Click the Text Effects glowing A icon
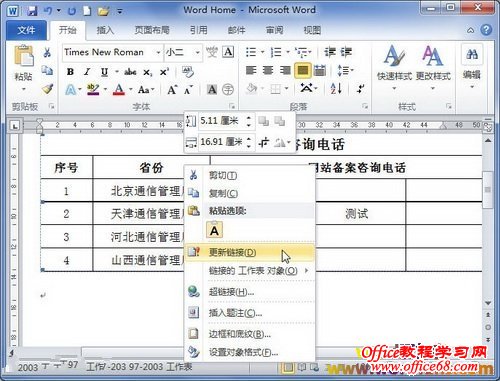500x381 pixels. click(x=71, y=90)
